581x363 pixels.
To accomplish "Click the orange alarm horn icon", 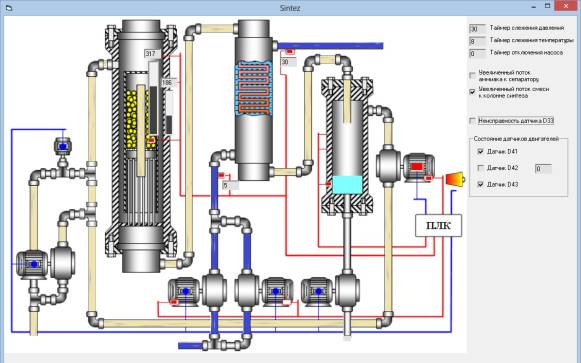I will [x=455, y=179].
